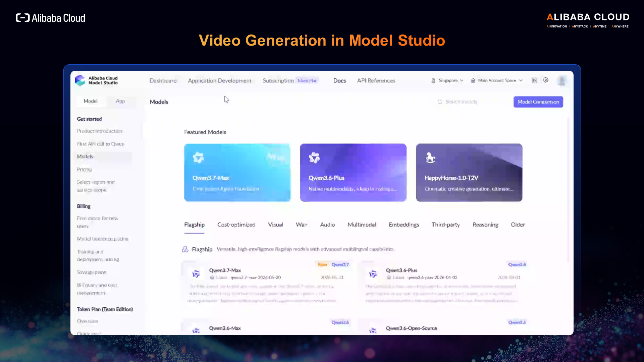Open the Qwen3.7-Max featured card
Viewport: 644px width, 362px height.
click(x=237, y=173)
